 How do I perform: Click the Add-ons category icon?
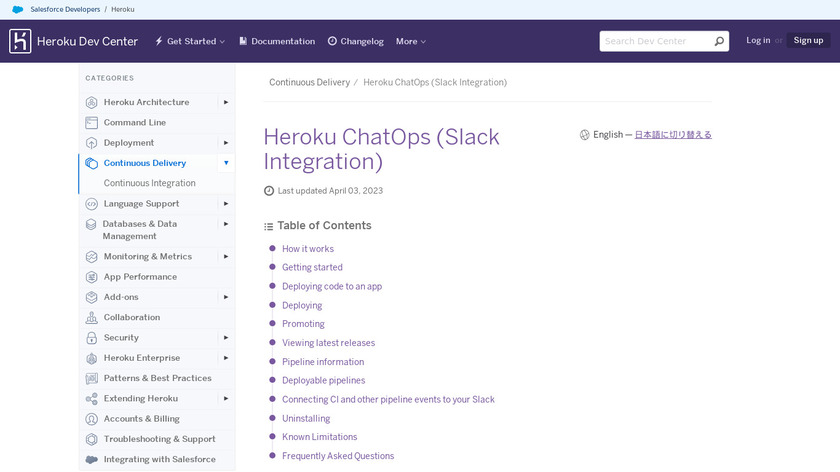point(92,297)
